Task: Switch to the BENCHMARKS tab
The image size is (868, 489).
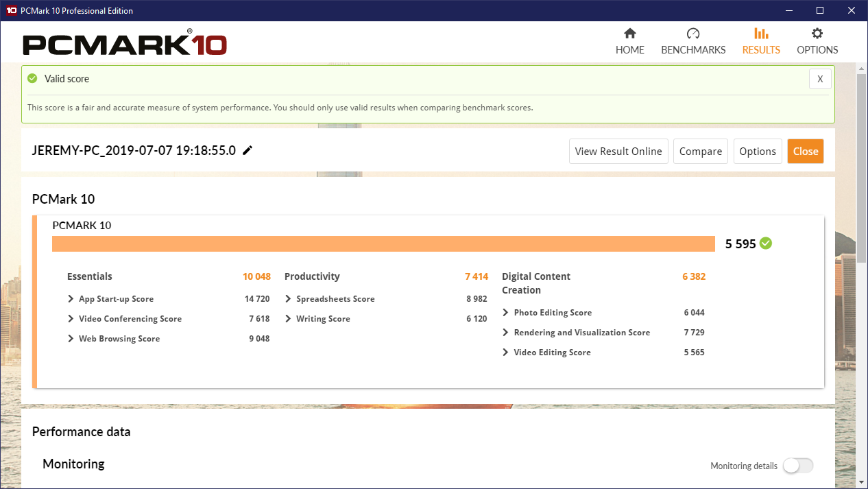Action: tap(693, 42)
